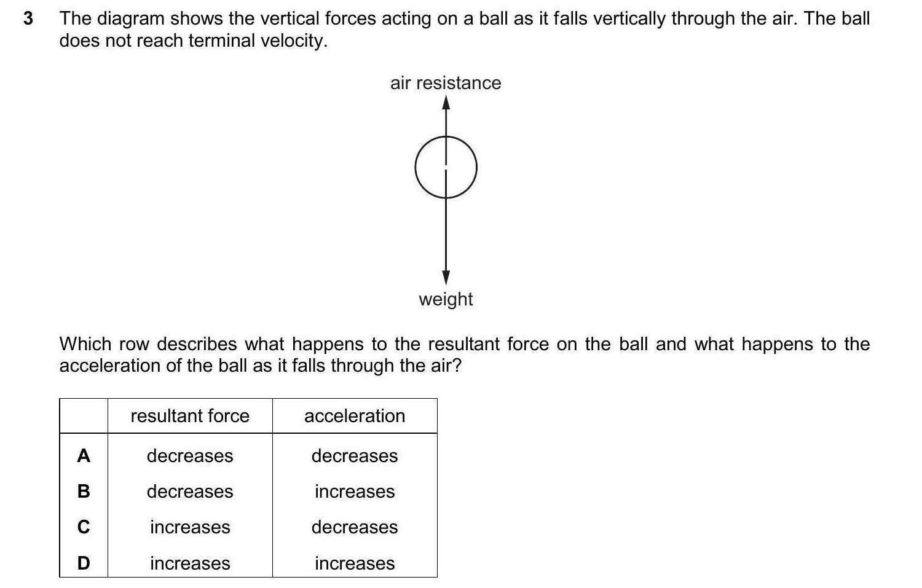Click row D's resultant force 'increases' cell
The width and height of the screenshot is (922, 588).
[190, 563]
